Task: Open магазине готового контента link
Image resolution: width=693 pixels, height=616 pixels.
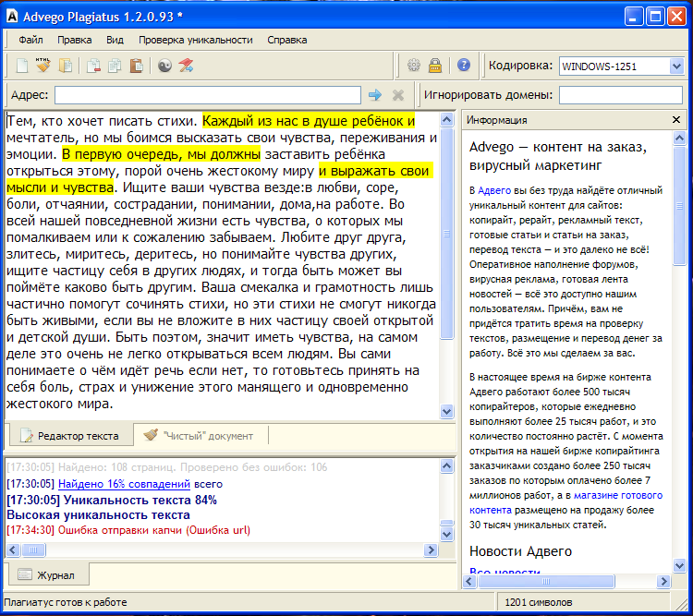Action: click(x=565, y=502)
